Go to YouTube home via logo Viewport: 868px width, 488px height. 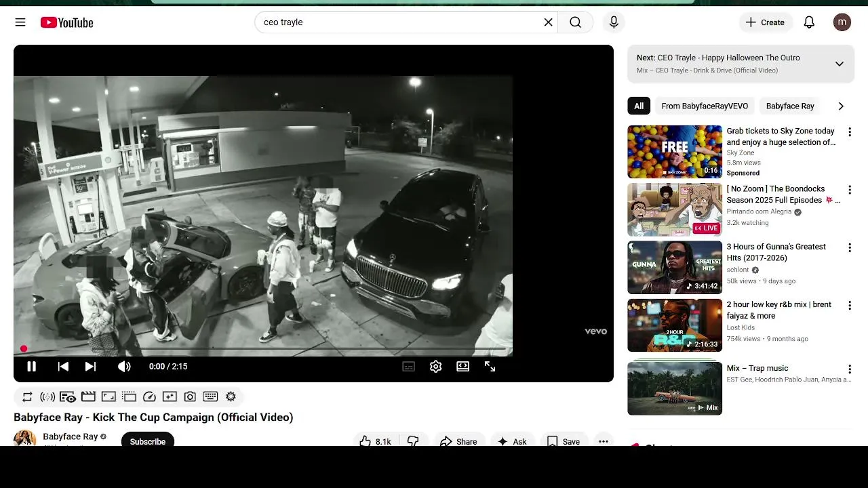(x=66, y=22)
